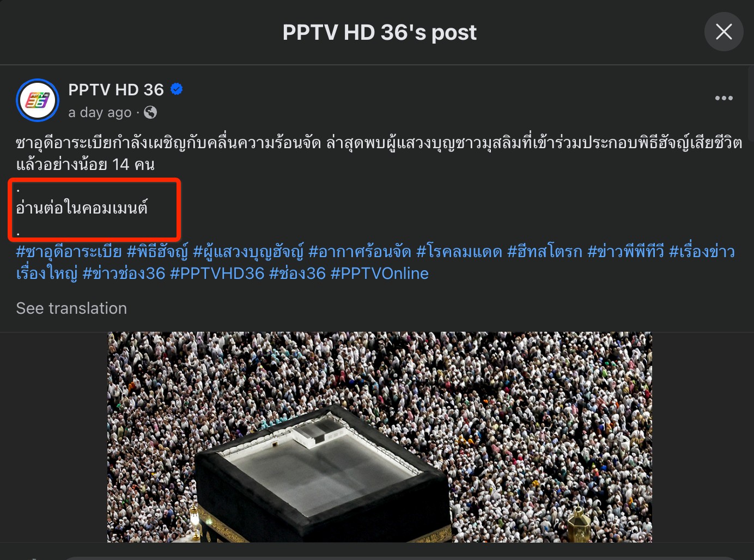The height and width of the screenshot is (560, 754).
Task: Close the PPTV HD 36 post dialog
Action: [x=723, y=32]
